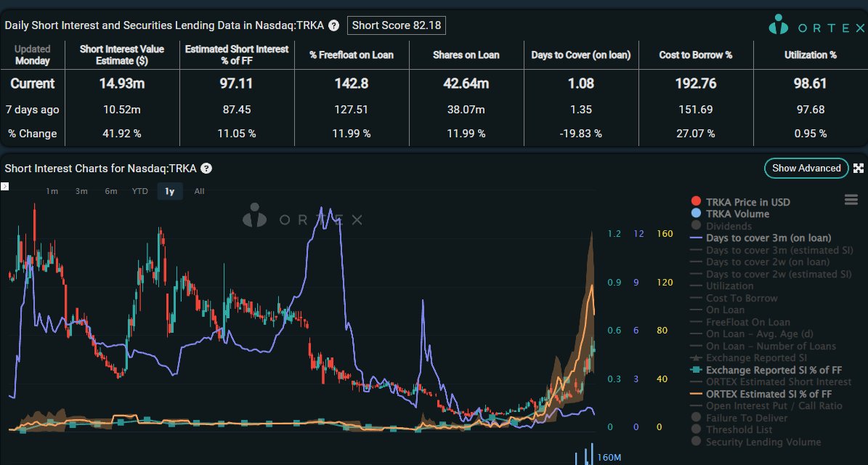Open help icon next to Daily Short Interest title
This screenshot has height=465, width=868.
334,25
